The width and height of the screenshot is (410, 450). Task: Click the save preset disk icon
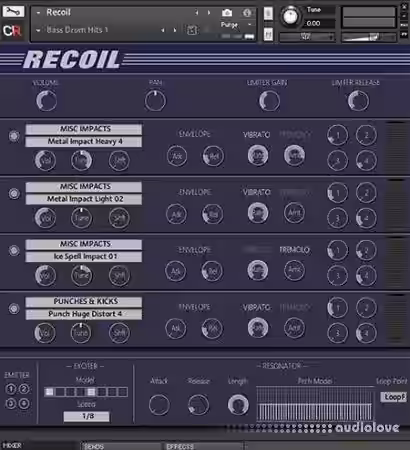click(192, 30)
